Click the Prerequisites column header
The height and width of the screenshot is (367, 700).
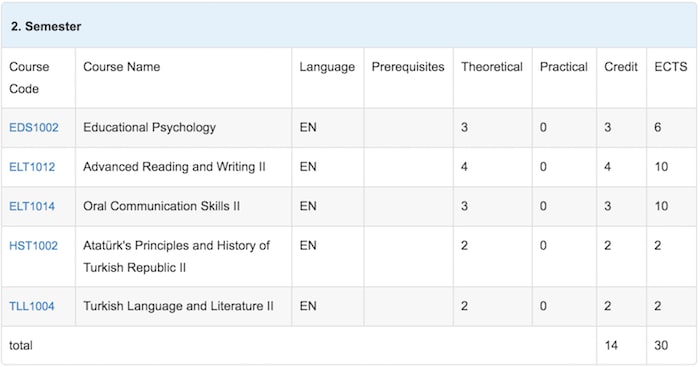pyautogui.click(x=408, y=67)
